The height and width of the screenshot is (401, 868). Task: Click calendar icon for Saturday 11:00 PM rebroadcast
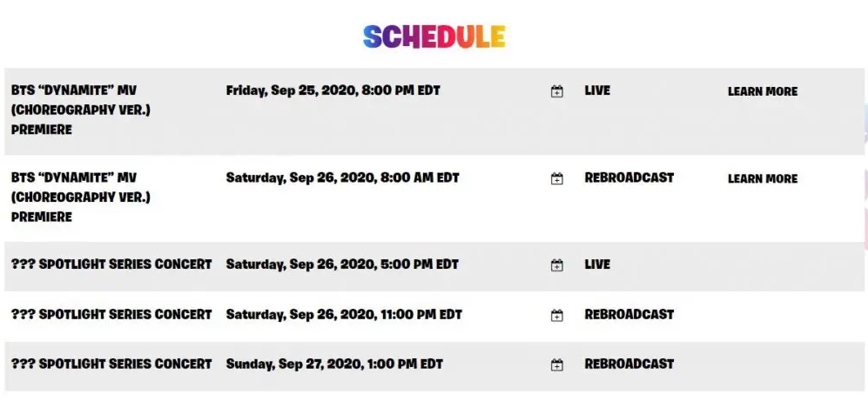point(557,315)
